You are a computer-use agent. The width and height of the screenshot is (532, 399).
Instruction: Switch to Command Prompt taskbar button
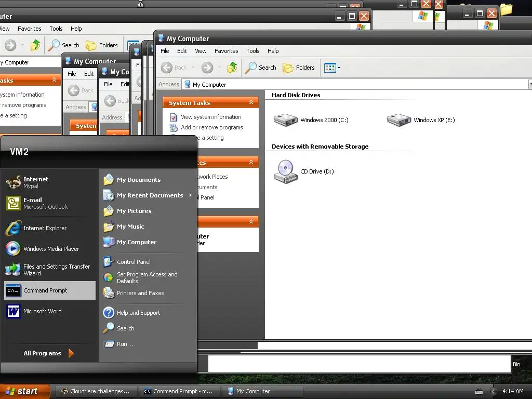click(179, 391)
